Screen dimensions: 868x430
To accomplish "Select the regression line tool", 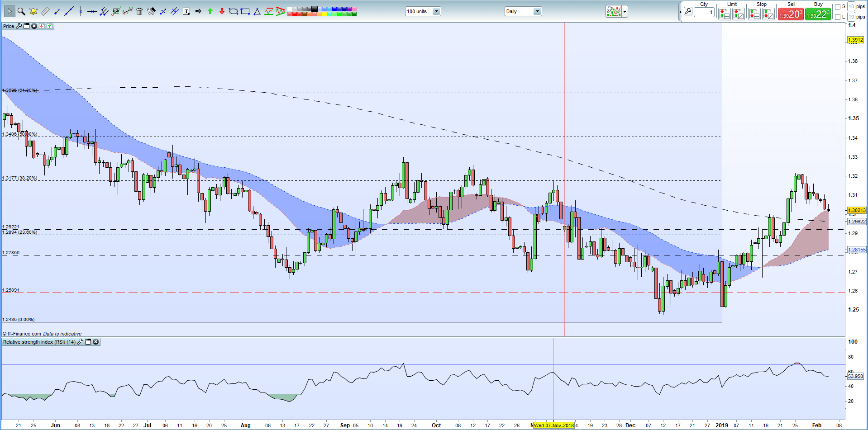I will [127, 11].
